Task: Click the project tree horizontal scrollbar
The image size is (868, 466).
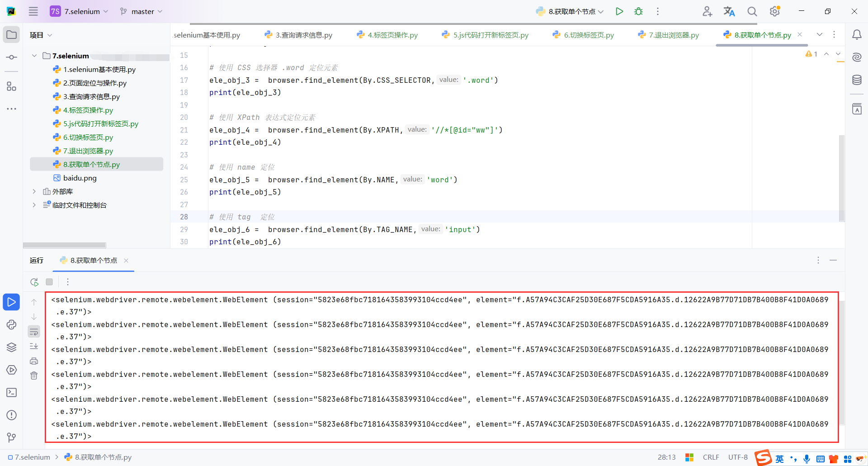Action: coord(65,245)
